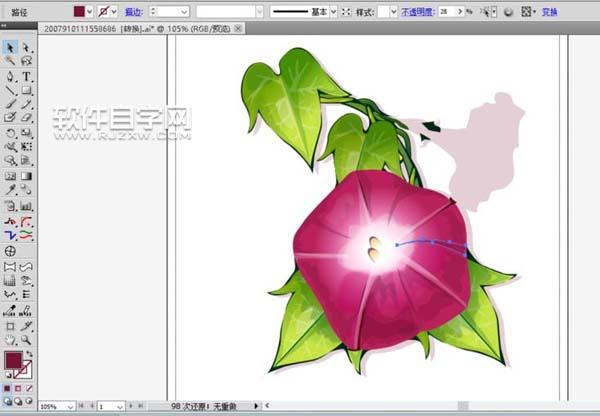
Task: Select the Column Graph tool
Action: 26,206
